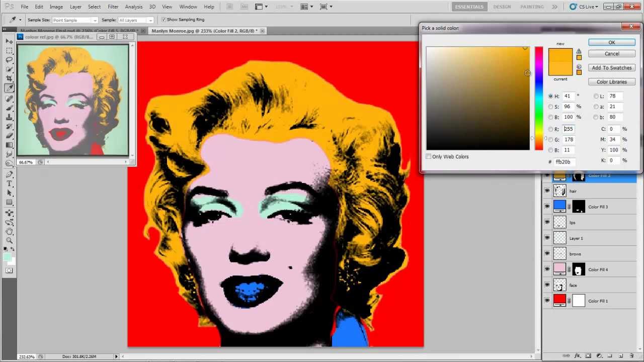Open the Sample Size dropdown
Image resolution: width=644 pixels, height=362 pixels.
[75, 20]
